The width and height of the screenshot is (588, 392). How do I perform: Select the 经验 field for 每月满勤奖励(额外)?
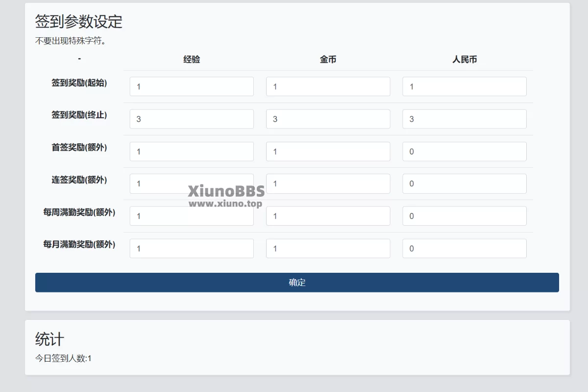(191, 248)
